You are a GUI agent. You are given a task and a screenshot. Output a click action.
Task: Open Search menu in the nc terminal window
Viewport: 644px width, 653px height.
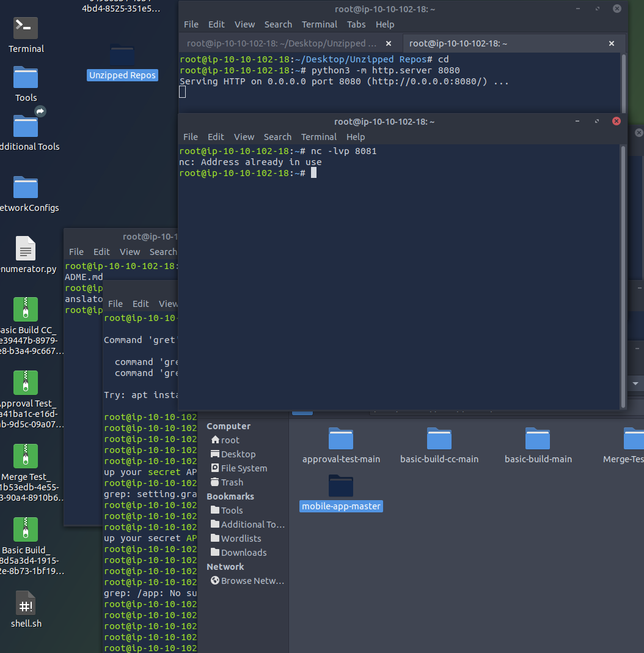(x=277, y=137)
